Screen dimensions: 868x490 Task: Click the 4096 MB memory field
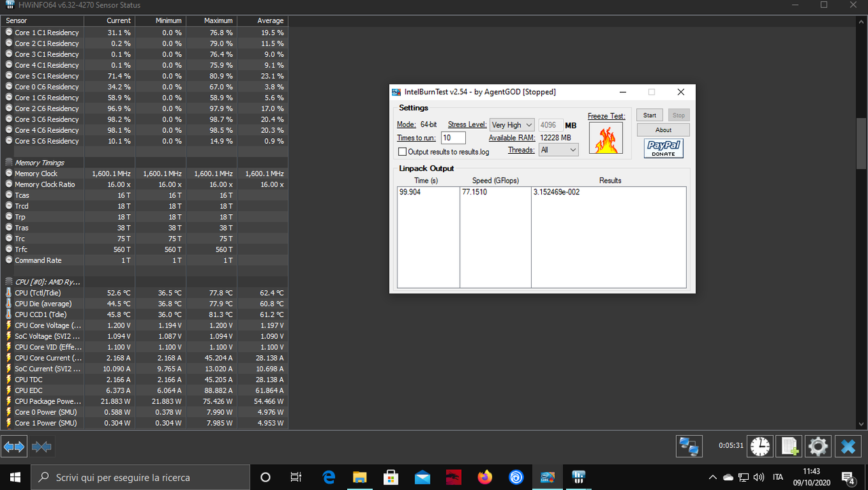551,125
